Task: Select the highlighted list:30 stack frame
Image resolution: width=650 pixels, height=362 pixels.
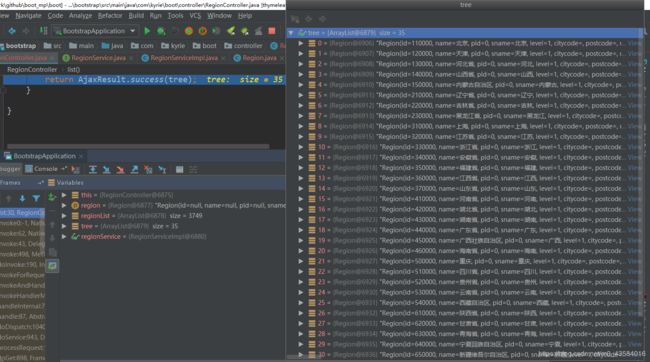Action: 22,213
